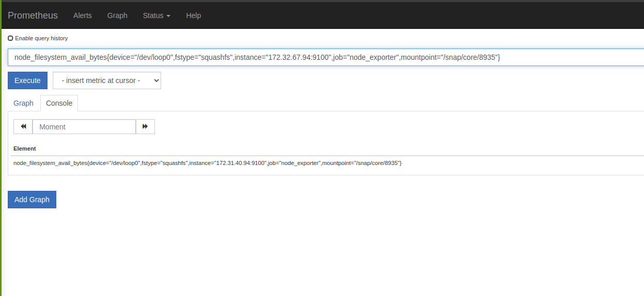This screenshot has width=644, height=296.
Task: Toggle Enable query history checkbox
Action: [x=10, y=38]
